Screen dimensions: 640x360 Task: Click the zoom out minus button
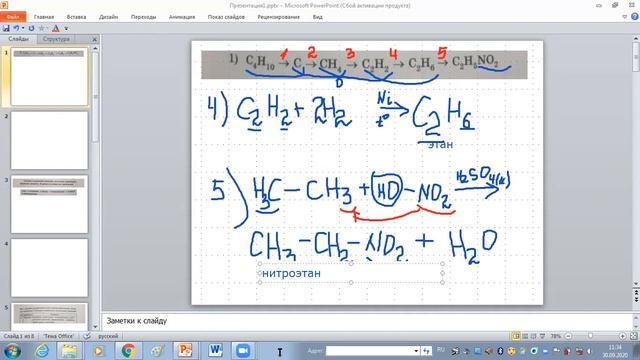568,336
